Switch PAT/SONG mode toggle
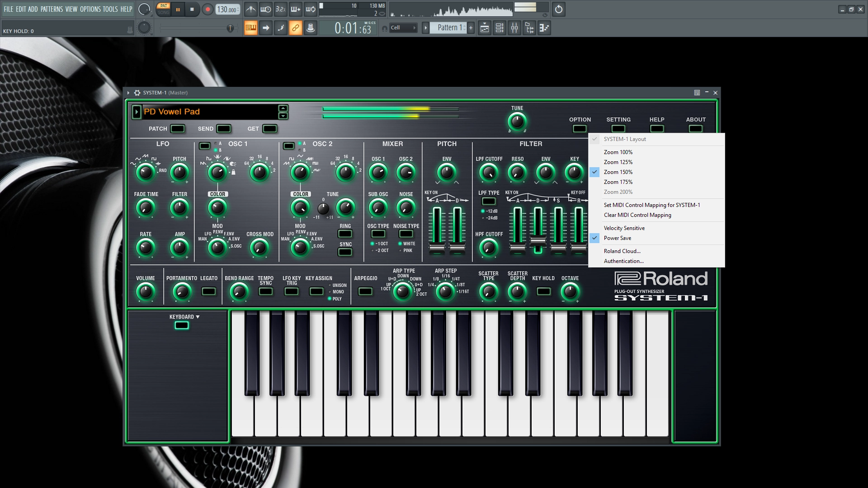This screenshot has width=868, height=488. (x=164, y=9)
